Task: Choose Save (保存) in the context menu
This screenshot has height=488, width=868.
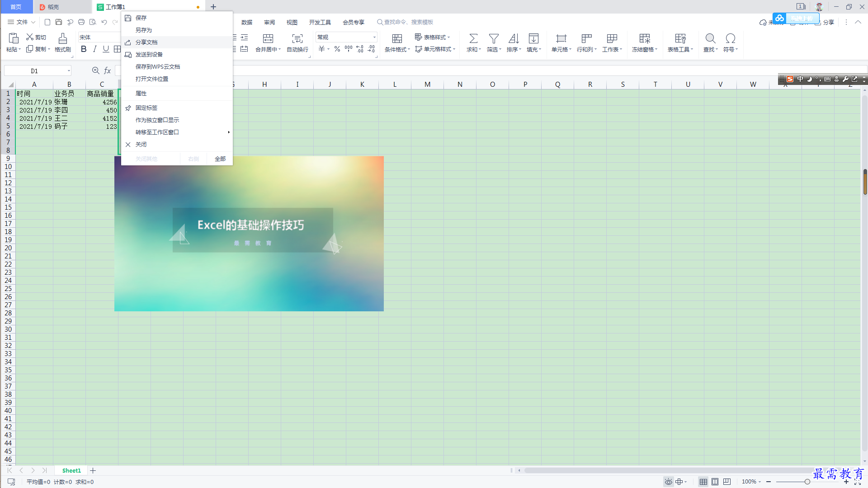Action: tap(177, 18)
